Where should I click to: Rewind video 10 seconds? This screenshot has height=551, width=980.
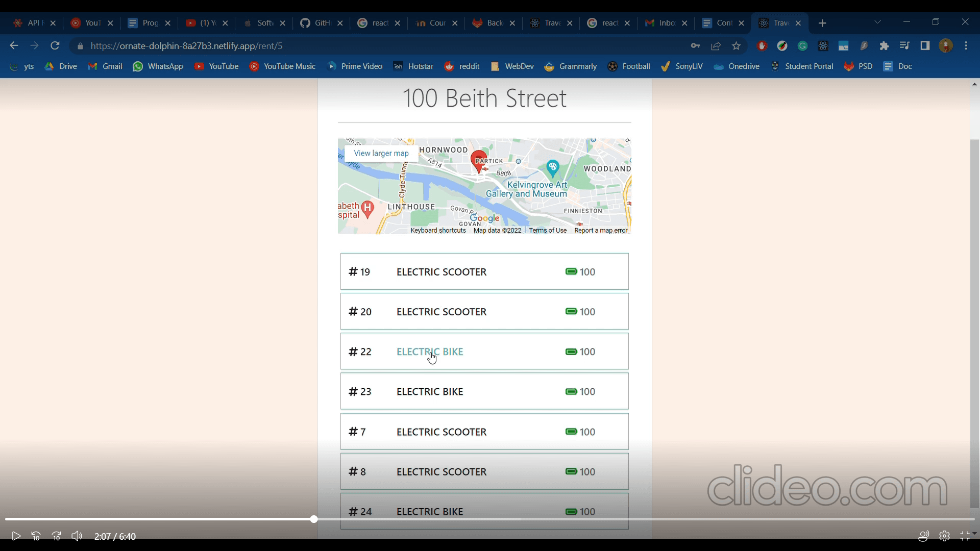tap(36, 536)
